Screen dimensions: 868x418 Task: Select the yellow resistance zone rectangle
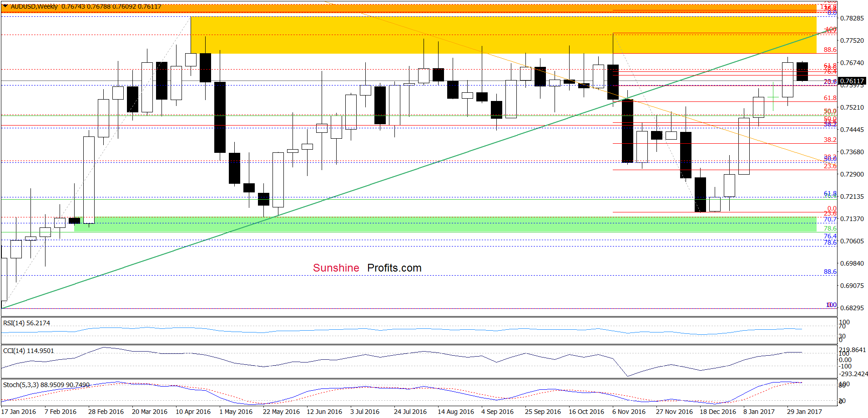click(504, 35)
